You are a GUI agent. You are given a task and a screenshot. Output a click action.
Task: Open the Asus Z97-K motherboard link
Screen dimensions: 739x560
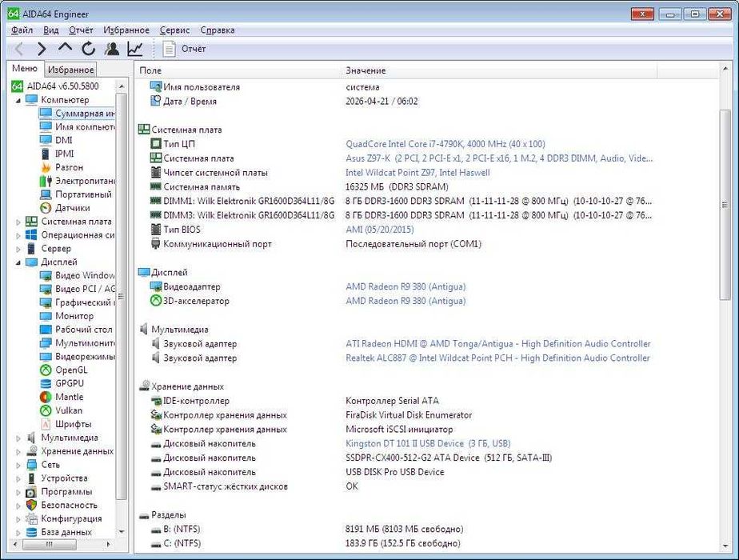498,158
